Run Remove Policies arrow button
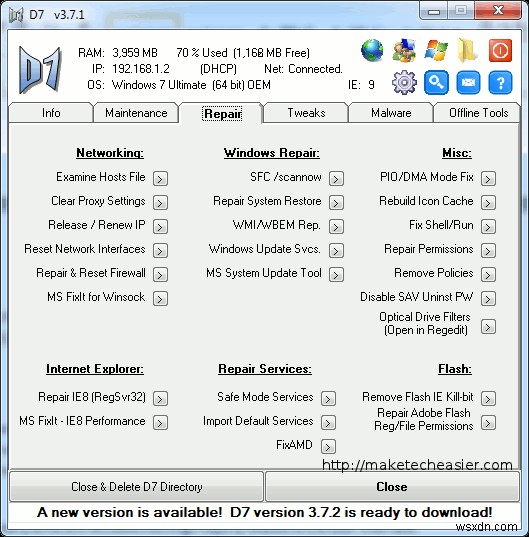This screenshot has height=537, width=529. (x=488, y=274)
